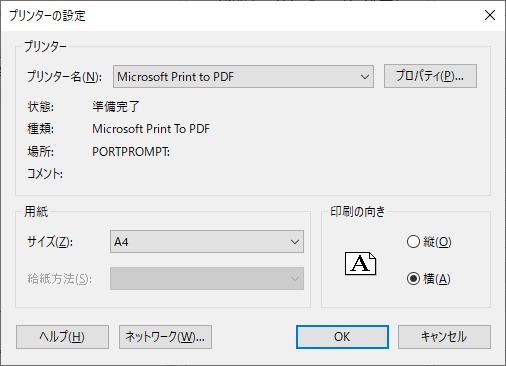Click the disabled 給紙方法 dropdown

pyautogui.click(x=207, y=278)
